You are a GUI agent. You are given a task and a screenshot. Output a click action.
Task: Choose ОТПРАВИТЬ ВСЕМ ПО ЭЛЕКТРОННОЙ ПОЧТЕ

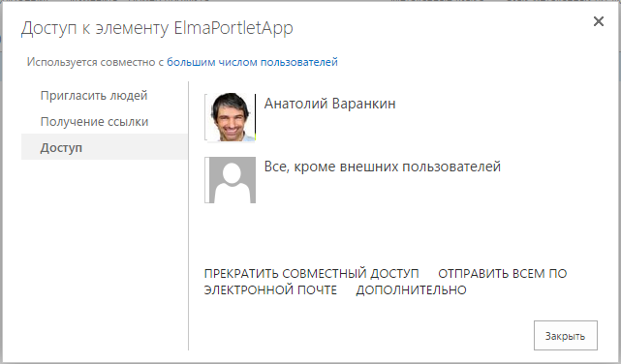502,273
